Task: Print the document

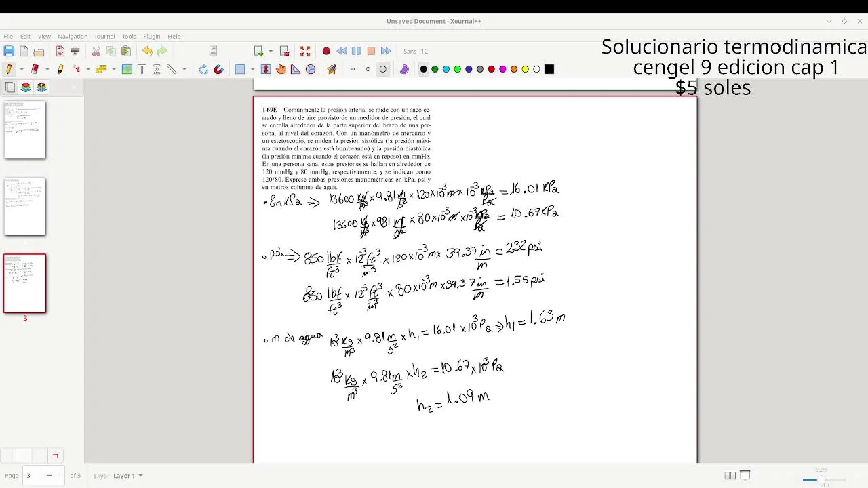Action: pos(75,51)
